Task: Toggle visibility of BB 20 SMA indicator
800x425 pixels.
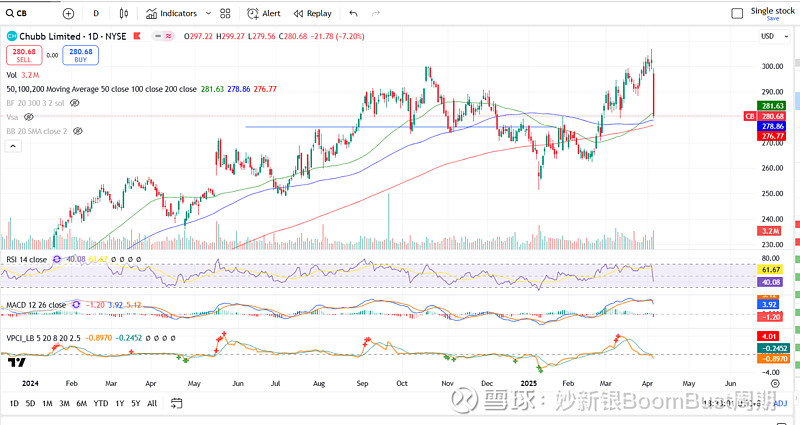Action: 78,131
